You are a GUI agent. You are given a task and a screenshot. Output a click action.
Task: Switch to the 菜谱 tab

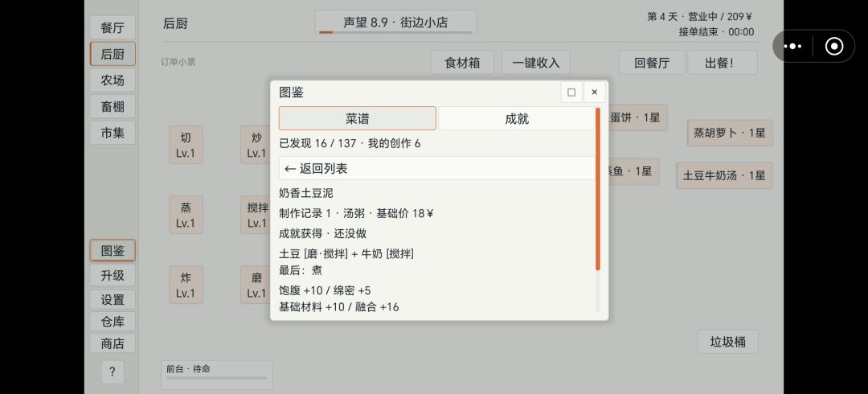358,118
